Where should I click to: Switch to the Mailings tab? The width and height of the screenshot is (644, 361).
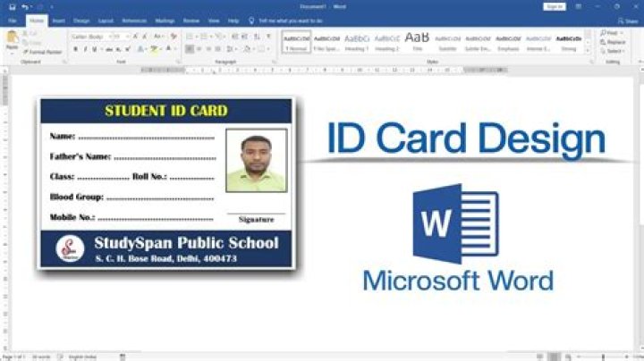coord(165,21)
